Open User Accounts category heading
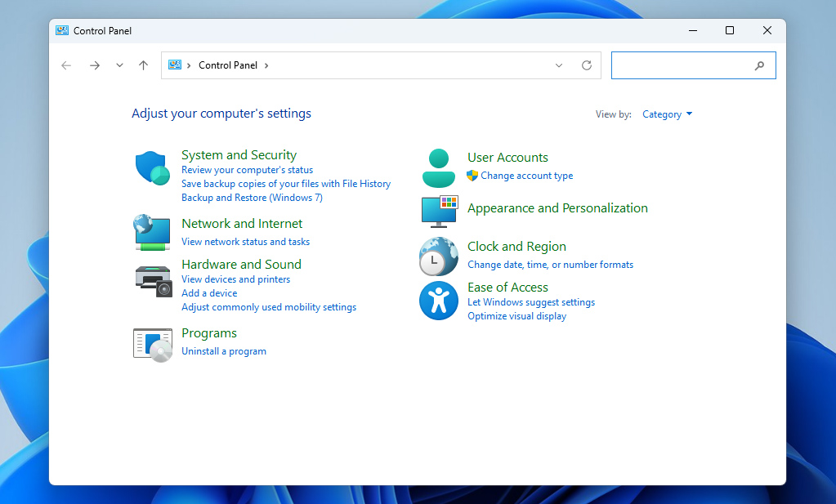Image resolution: width=836 pixels, height=504 pixels. click(507, 157)
